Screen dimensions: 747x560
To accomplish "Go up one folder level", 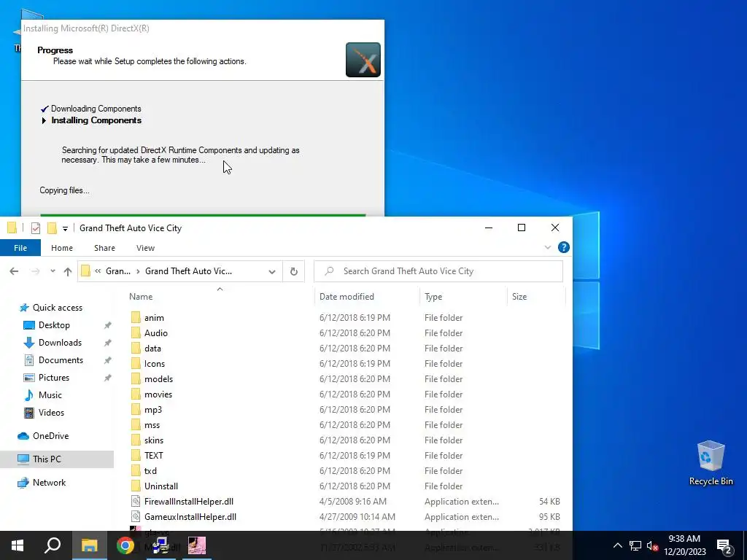I will (68, 271).
